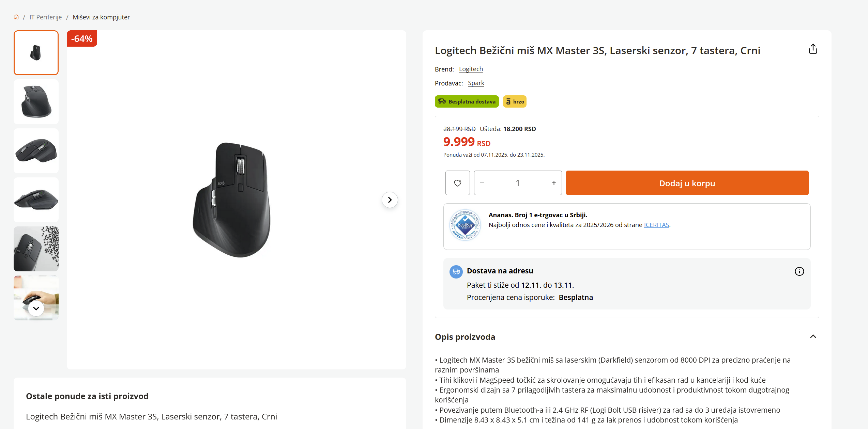The width and height of the screenshot is (868, 429).
Task: Open the Logitech brand link
Action: point(471,69)
